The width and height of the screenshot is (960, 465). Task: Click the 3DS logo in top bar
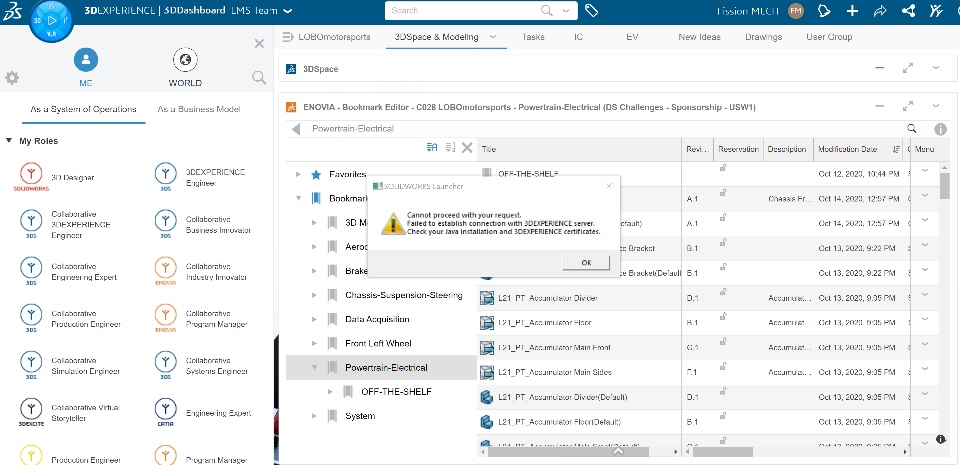(x=13, y=10)
